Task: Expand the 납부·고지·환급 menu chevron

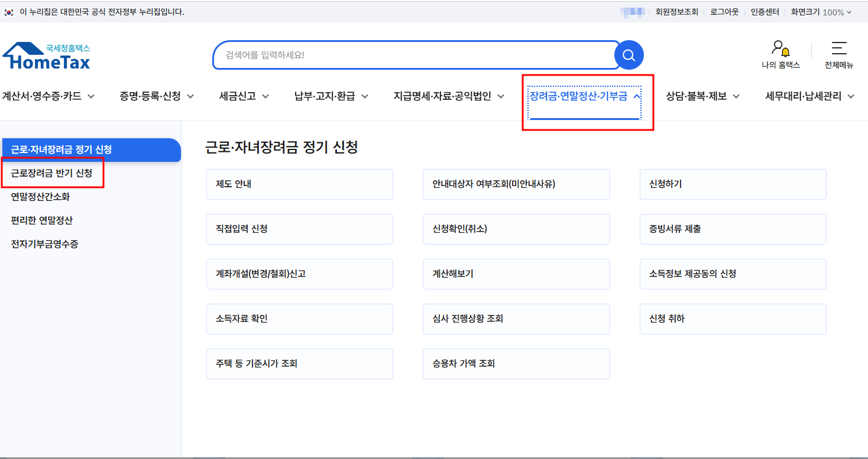Action: point(365,96)
